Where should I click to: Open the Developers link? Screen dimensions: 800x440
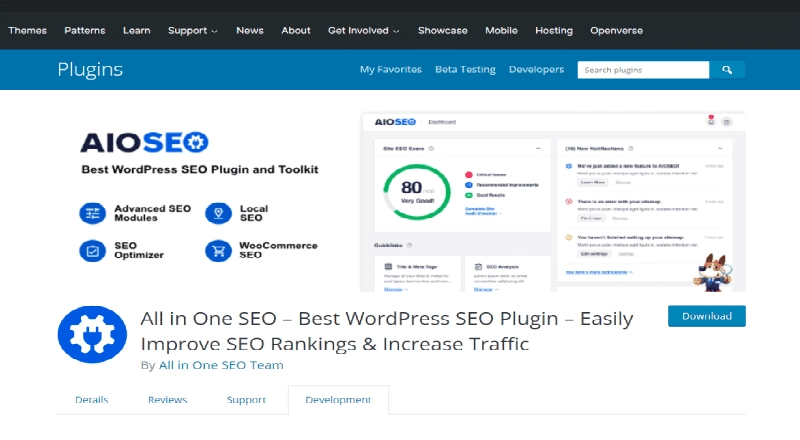coord(536,69)
